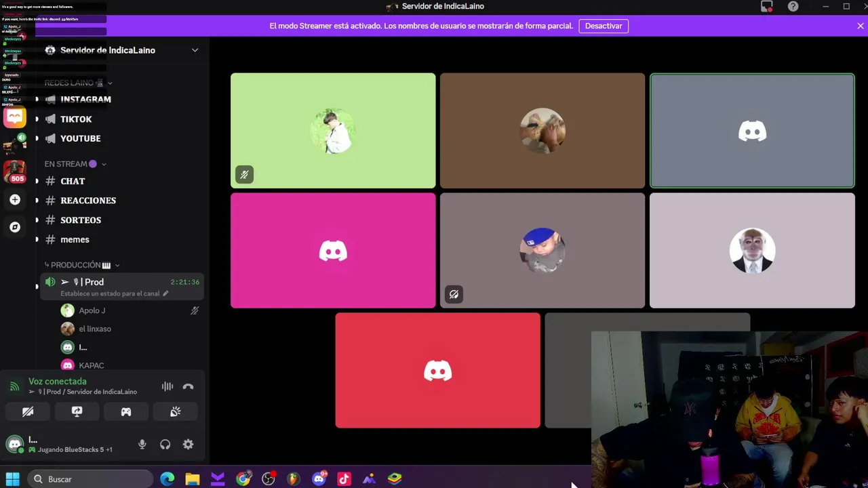Click the muted mic icon beside Apolo J
This screenshot has height=488, width=868.
[195, 310]
